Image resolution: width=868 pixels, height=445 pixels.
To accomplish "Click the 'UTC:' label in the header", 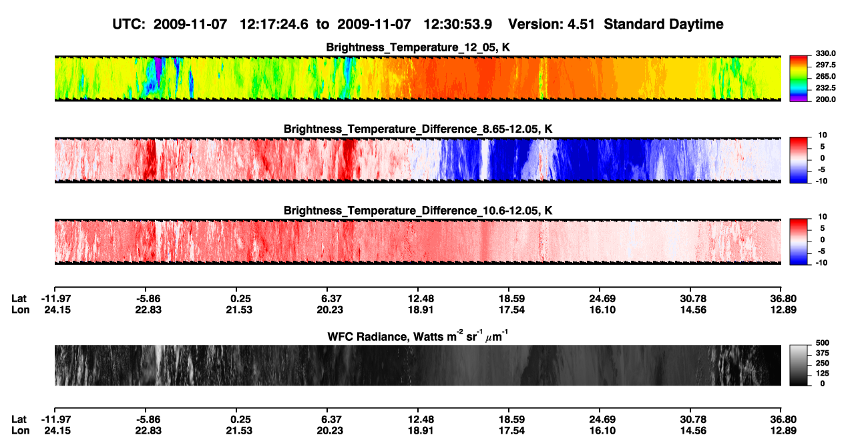I will click(x=128, y=24).
